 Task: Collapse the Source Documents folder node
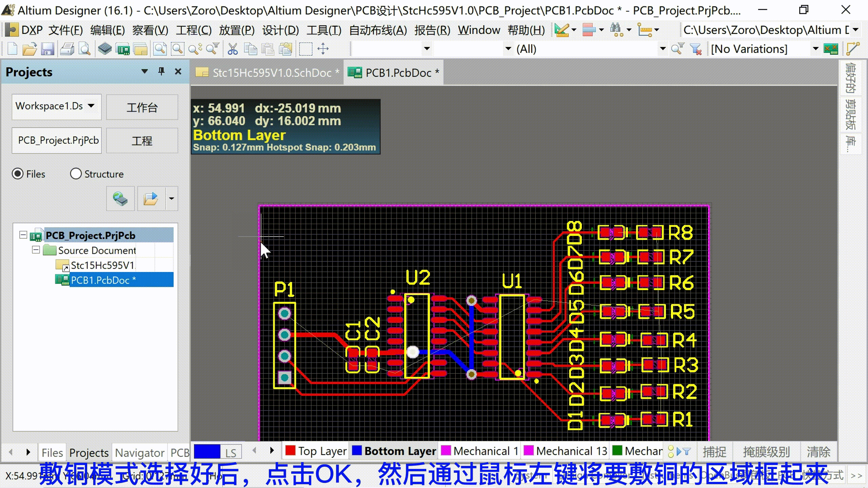pos(36,250)
